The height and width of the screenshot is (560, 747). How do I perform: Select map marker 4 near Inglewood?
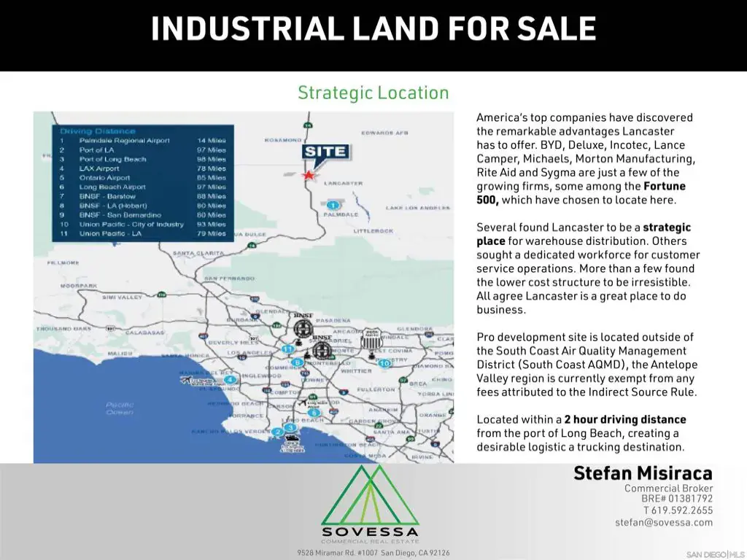tap(230, 379)
